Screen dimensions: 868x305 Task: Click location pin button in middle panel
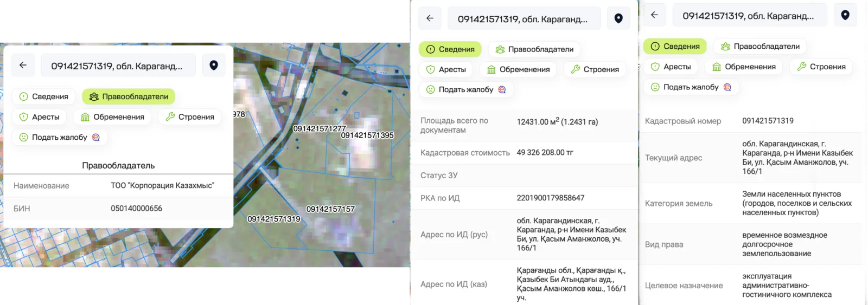coord(618,18)
